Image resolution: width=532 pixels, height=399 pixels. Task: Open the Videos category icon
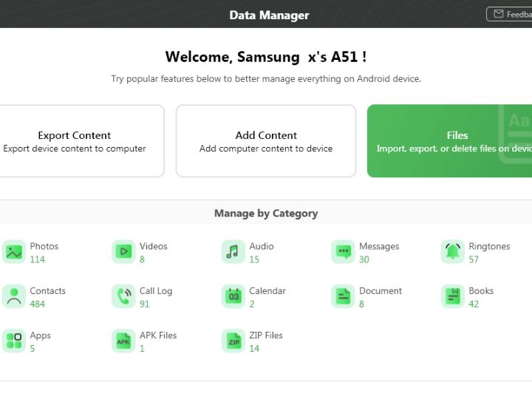(123, 252)
